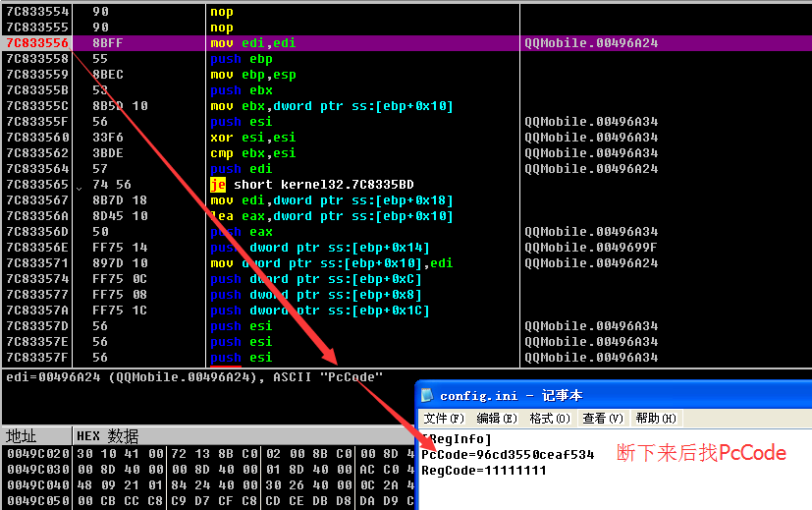Select dump address 0049C050
This screenshot has height=510, width=812.
click(x=38, y=501)
